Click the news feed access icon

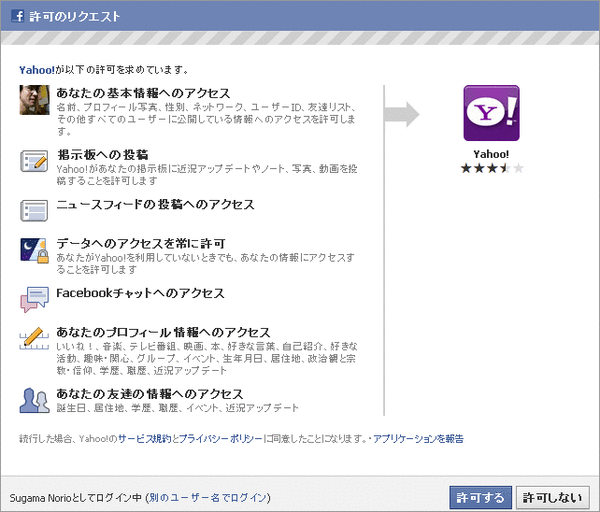point(34,210)
